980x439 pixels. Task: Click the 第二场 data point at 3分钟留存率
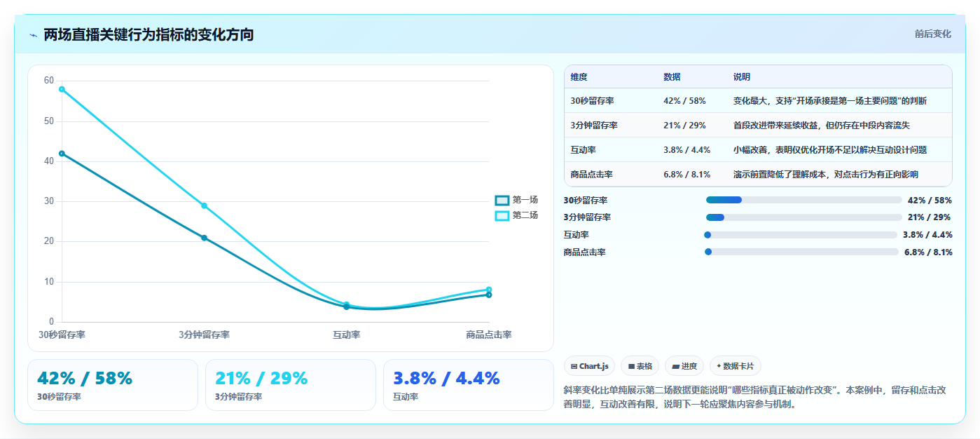click(204, 205)
